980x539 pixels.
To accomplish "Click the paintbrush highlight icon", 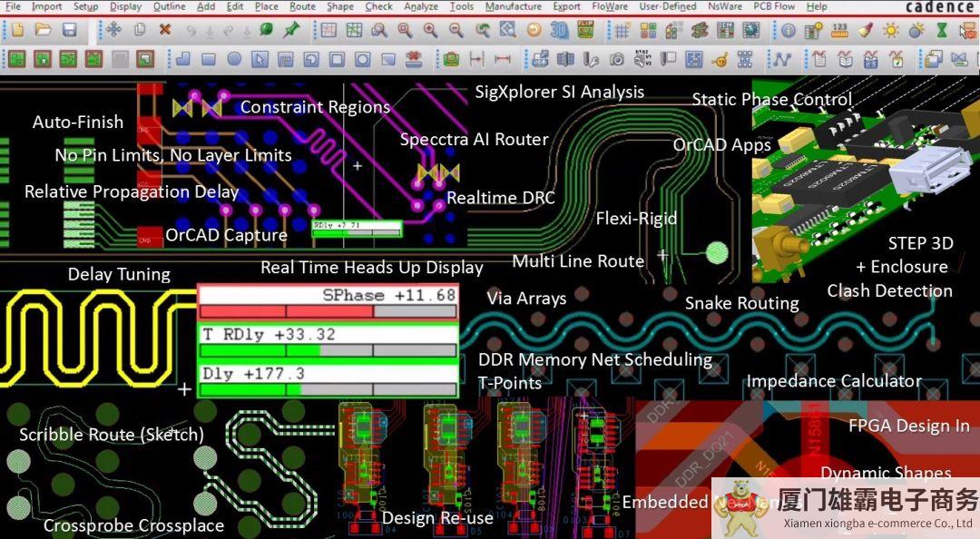I will point(866,30).
